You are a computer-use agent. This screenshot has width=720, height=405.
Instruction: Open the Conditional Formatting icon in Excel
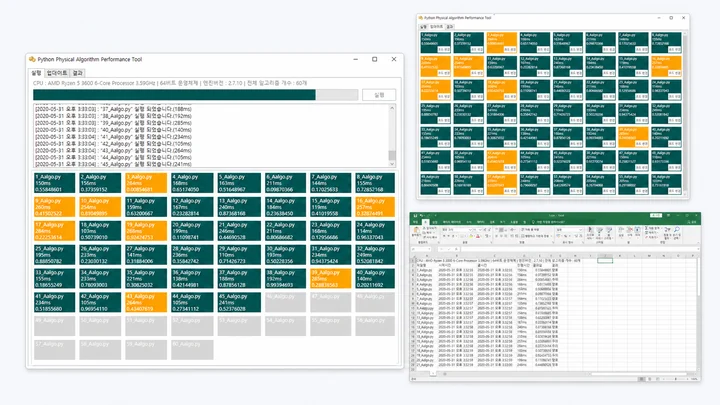(590, 230)
